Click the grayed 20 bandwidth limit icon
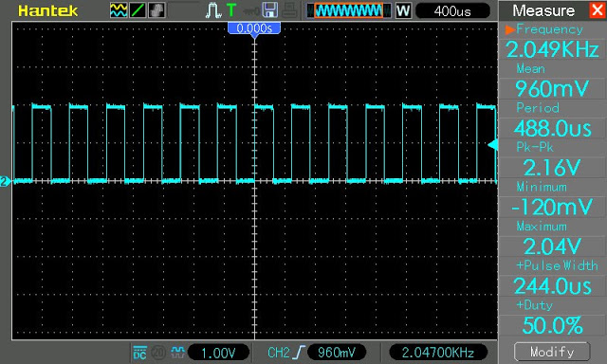Viewport: 607px width, 364px height. [x=158, y=353]
